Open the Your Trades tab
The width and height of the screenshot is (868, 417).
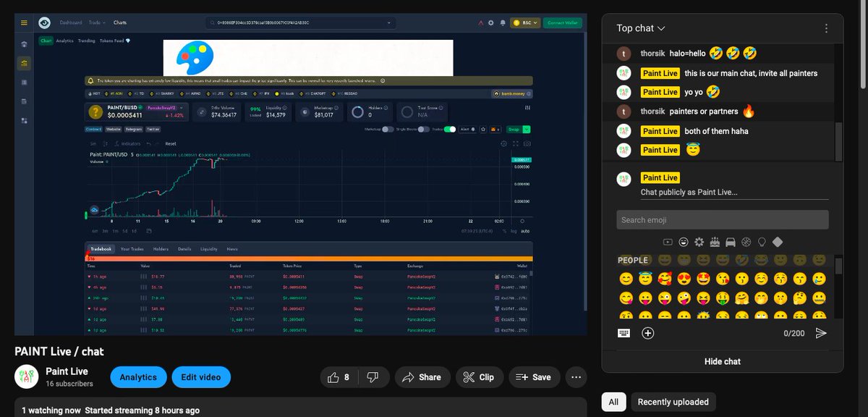[132, 248]
